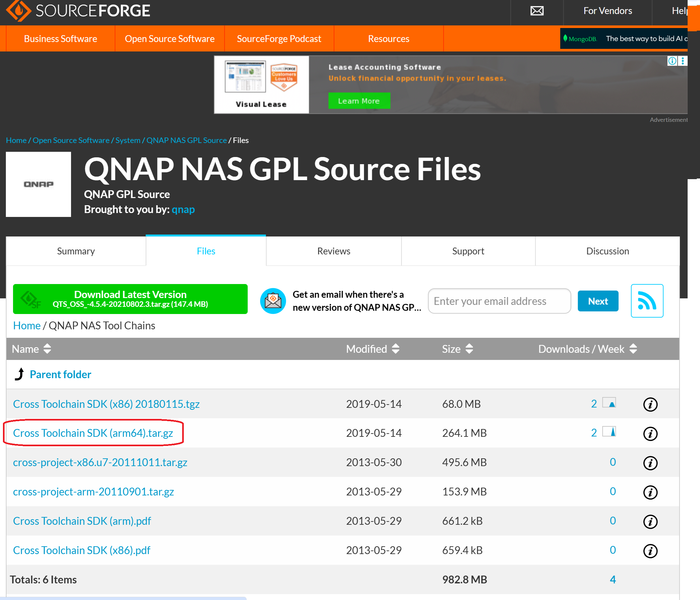
Task: Open the AdChoices info icon on banner
Action: point(672,61)
